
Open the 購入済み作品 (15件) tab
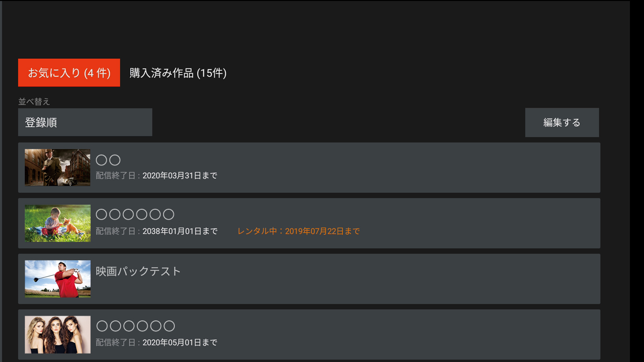(x=178, y=73)
